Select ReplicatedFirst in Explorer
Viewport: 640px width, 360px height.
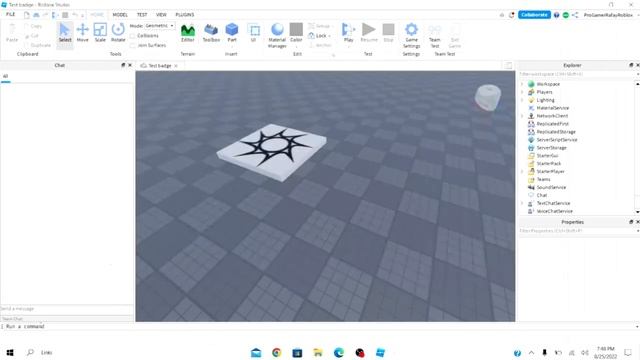(552, 124)
